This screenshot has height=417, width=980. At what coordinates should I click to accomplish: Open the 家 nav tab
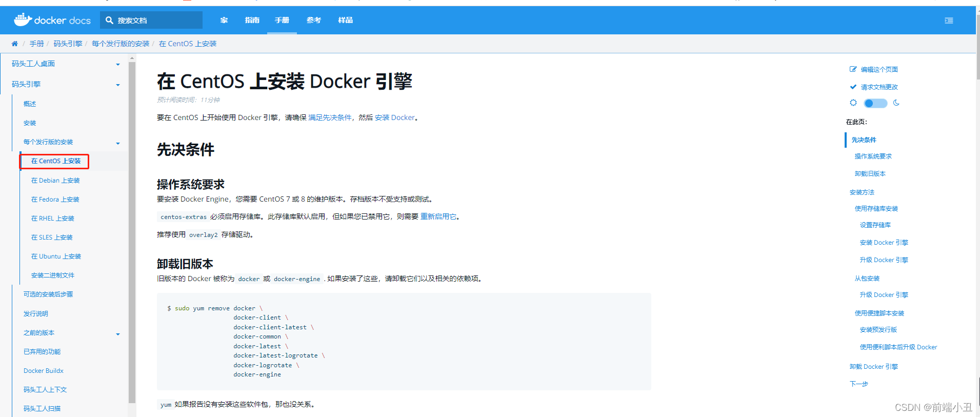click(x=224, y=20)
